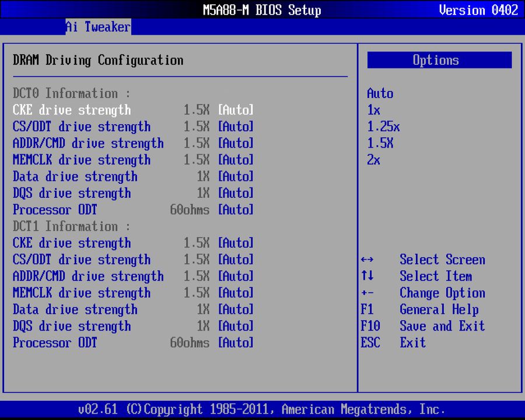Click the Select Screen help text
Image resolution: width=525 pixels, height=420 pixels.
pyautogui.click(x=442, y=260)
